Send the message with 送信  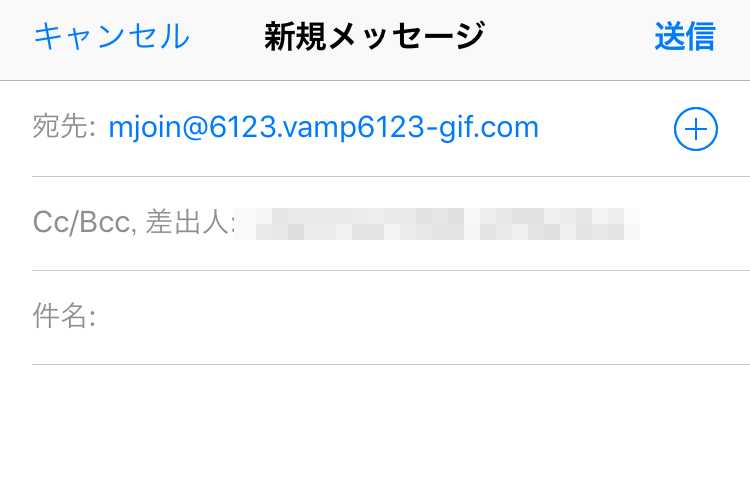tap(684, 36)
